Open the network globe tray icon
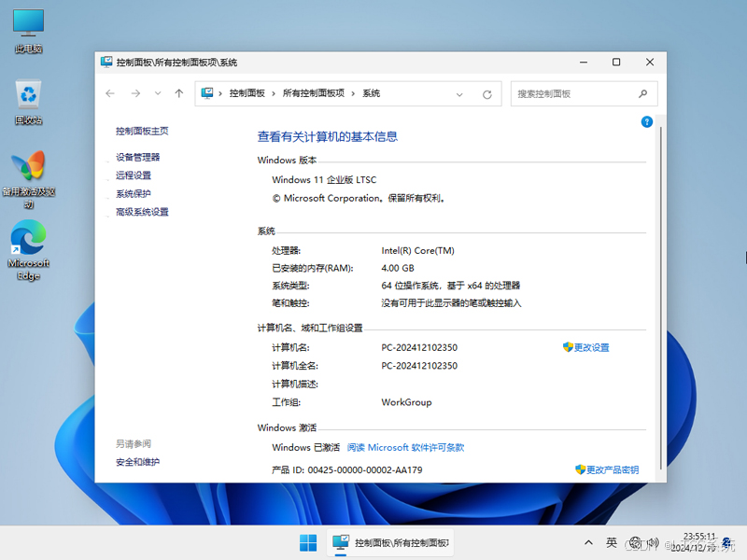Viewport: 747px width, 560px height. pyautogui.click(x=635, y=543)
